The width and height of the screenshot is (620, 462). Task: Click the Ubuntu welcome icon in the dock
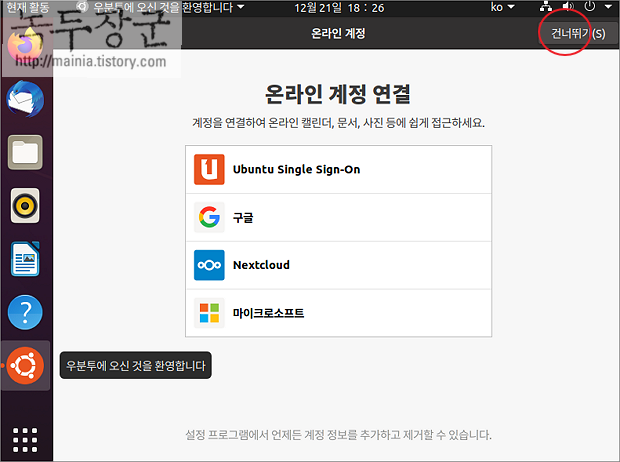pos(25,365)
